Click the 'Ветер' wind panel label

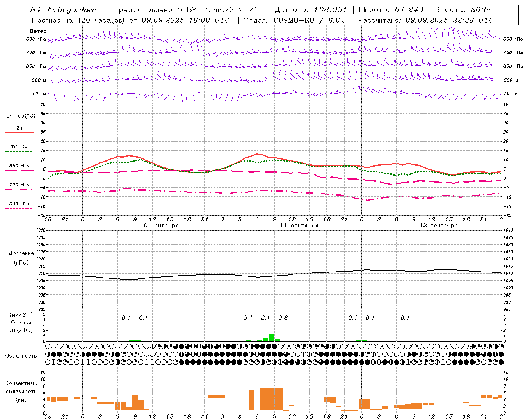pos(38,31)
